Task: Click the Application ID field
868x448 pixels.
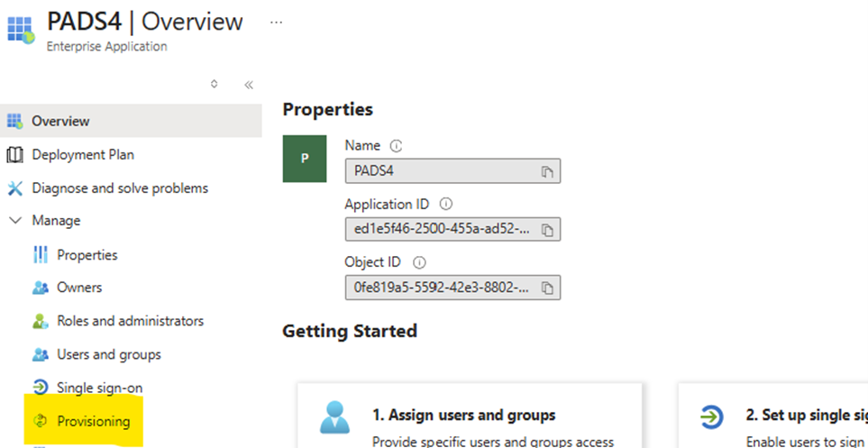Action: pos(452,229)
